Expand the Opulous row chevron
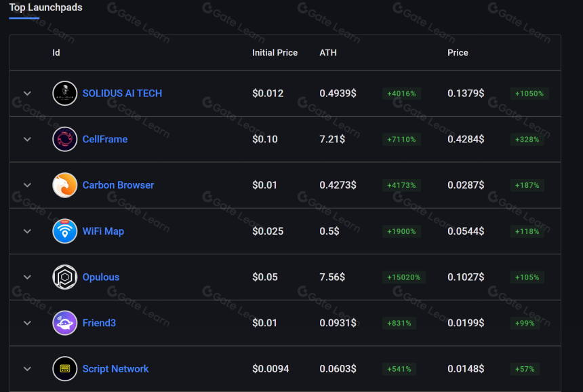This screenshot has height=392, width=583. click(x=27, y=277)
